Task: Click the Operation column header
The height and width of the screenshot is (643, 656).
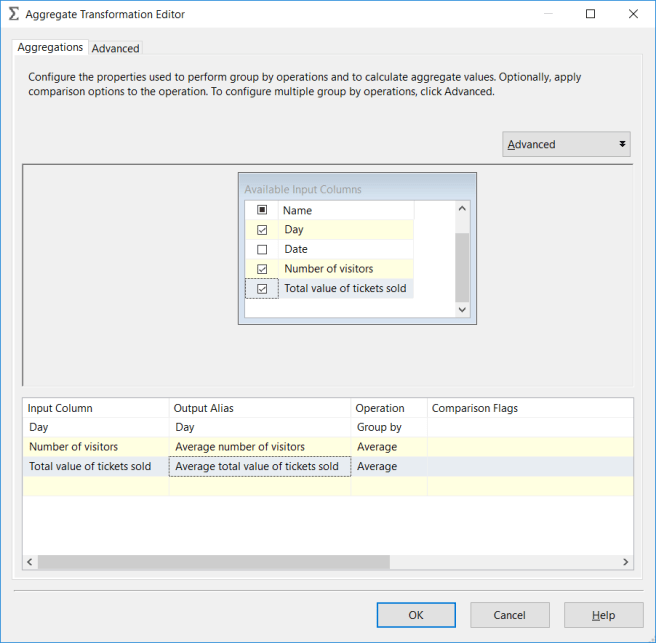Action: point(389,408)
